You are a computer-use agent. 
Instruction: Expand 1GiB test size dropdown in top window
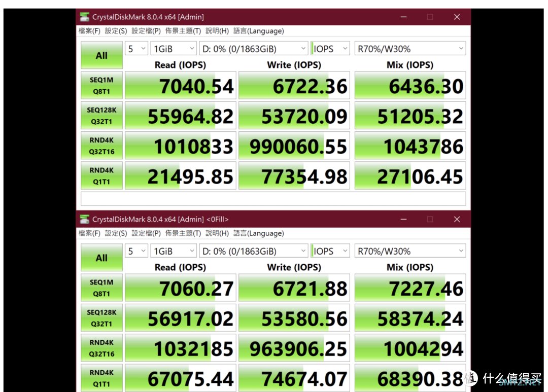(174, 49)
